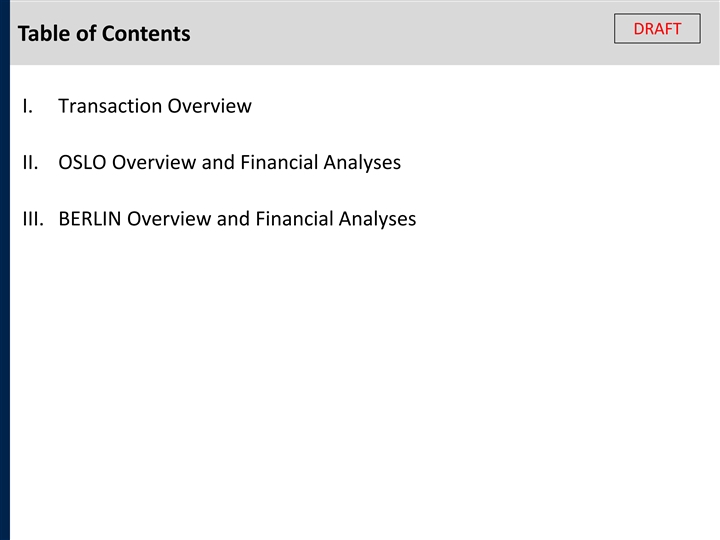Open the Transaction Overview section
The height and width of the screenshot is (540, 720).
(x=155, y=106)
